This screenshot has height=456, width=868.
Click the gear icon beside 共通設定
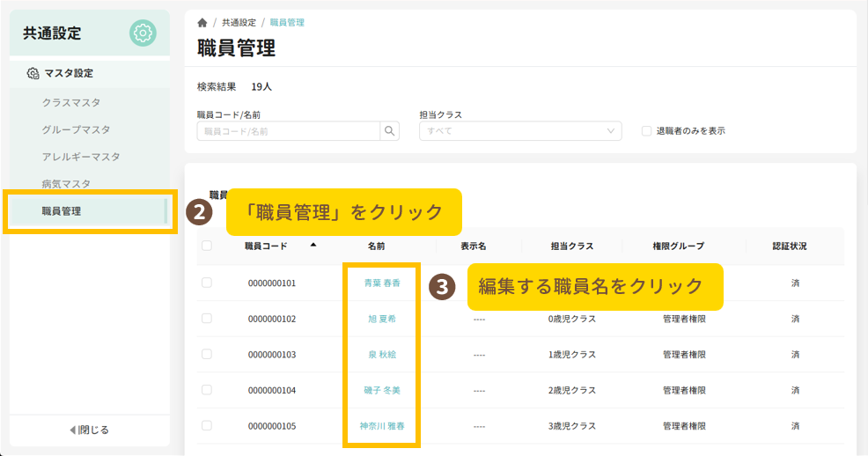click(x=143, y=33)
